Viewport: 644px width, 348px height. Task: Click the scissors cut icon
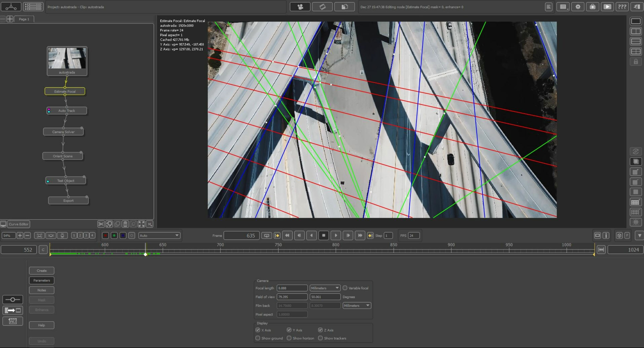point(101,224)
